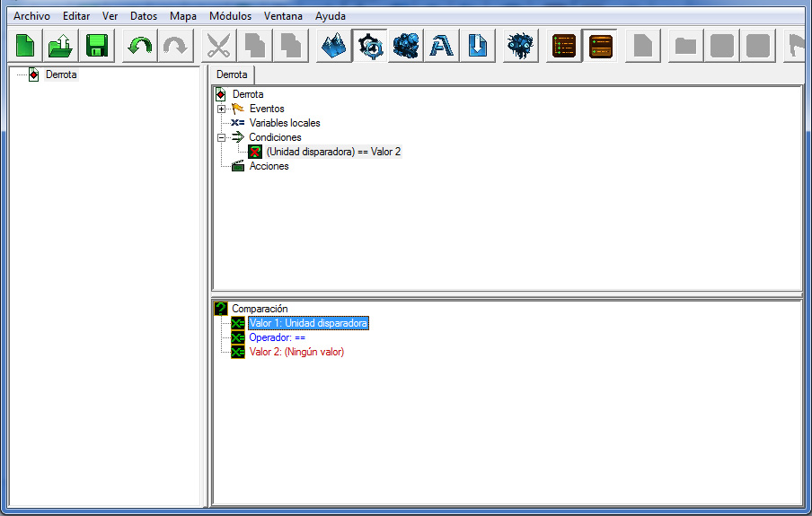The height and width of the screenshot is (516, 812).
Task: Open the Ver menu
Action: tap(110, 16)
